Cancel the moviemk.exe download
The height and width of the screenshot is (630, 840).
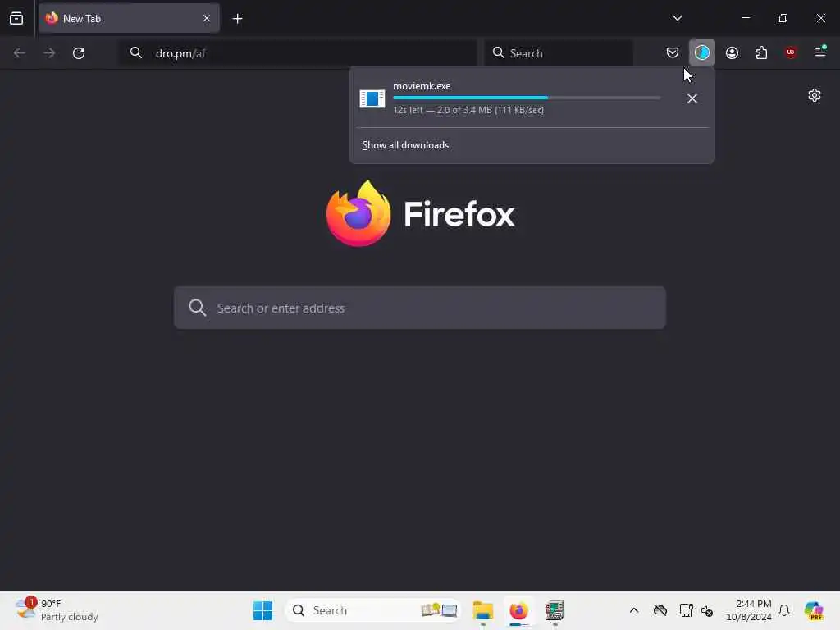coord(692,98)
